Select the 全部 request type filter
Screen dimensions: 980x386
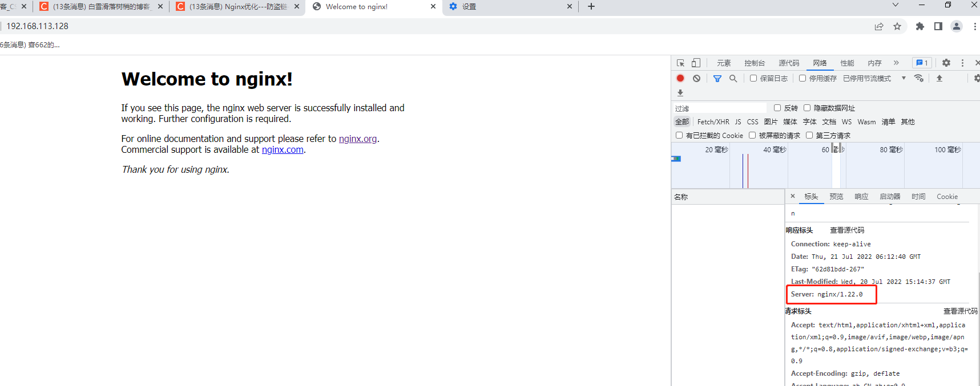click(x=682, y=121)
